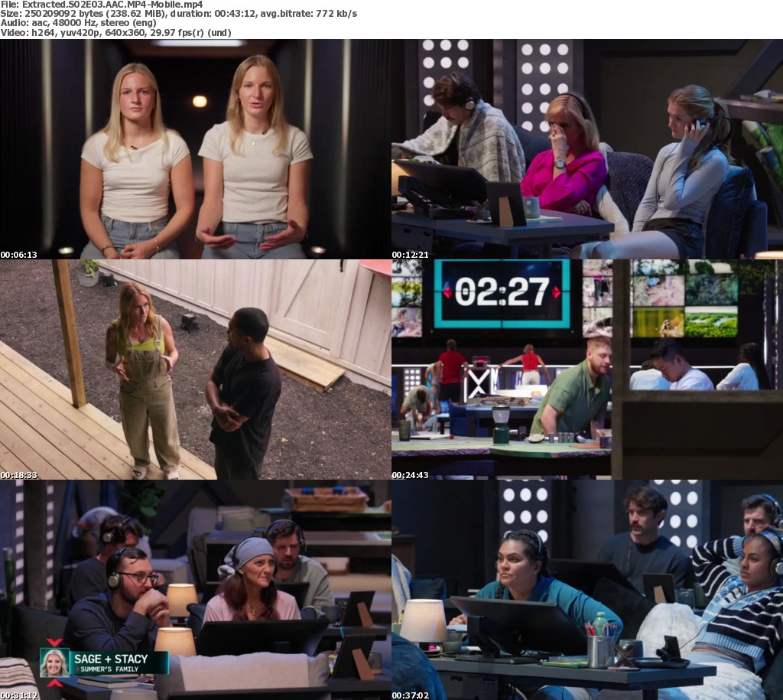Click the Summer's Family subtitle text

click(x=106, y=670)
